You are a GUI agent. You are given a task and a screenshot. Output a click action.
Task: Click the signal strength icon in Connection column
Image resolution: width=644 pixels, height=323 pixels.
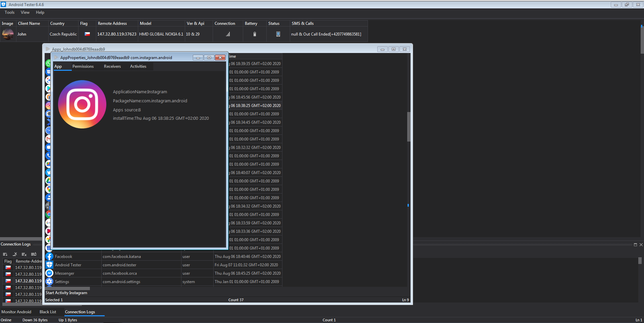click(x=228, y=34)
